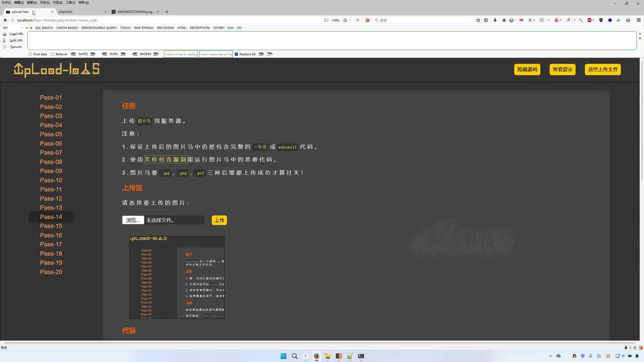Click the 隐藏源码 button
The image size is (644, 362).
[x=527, y=69]
